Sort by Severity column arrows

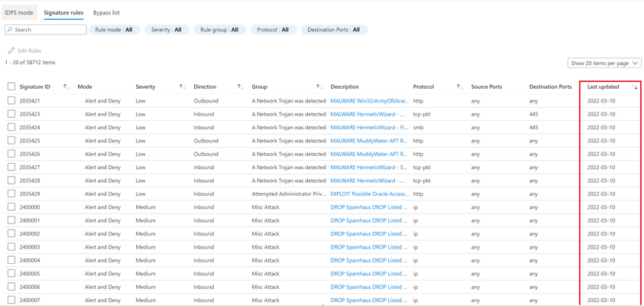183,86
